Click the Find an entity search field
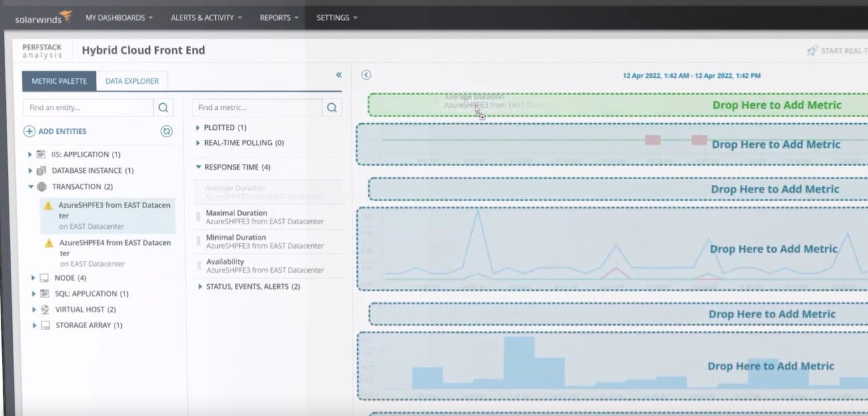Screen dimensions: 868x416 (88, 108)
